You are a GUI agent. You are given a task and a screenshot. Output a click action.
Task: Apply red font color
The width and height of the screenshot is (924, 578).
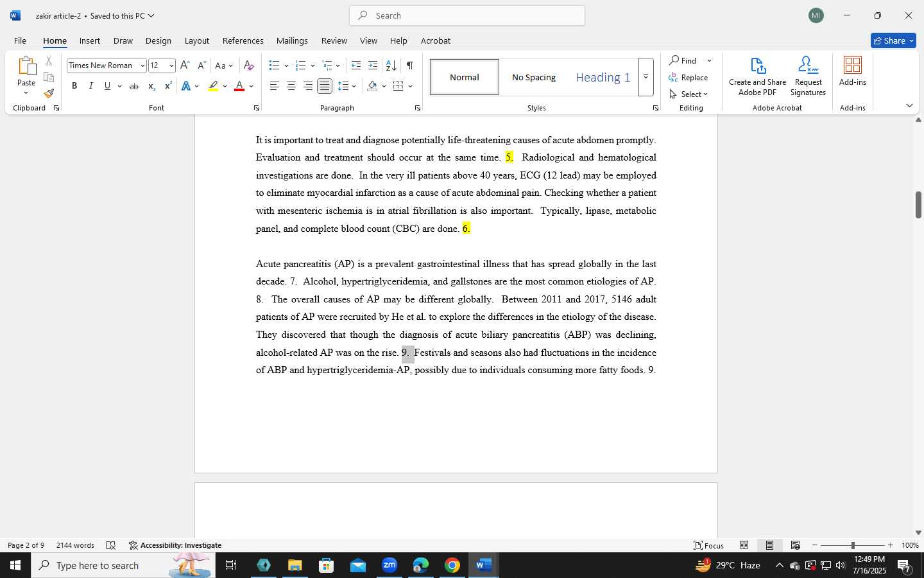pos(239,86)
